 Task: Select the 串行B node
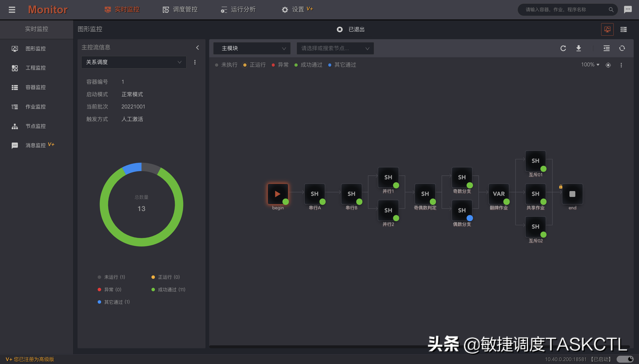click(351, 194)
